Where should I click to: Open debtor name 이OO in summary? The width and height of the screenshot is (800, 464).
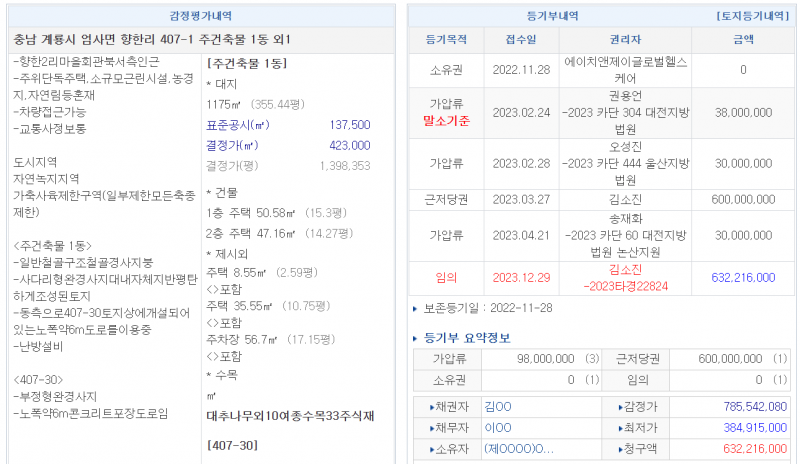pos(497,428)
